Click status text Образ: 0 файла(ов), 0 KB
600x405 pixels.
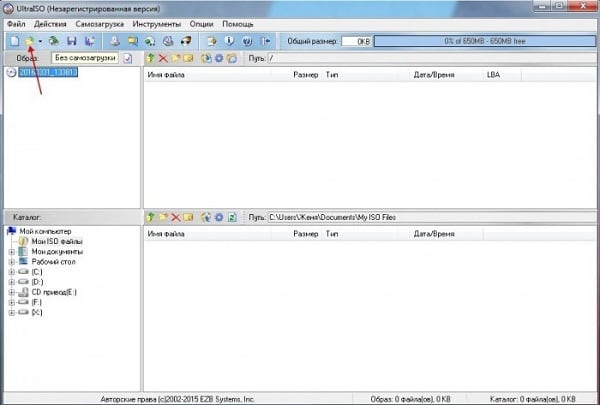pyautogui.click(x=410, y=399)
